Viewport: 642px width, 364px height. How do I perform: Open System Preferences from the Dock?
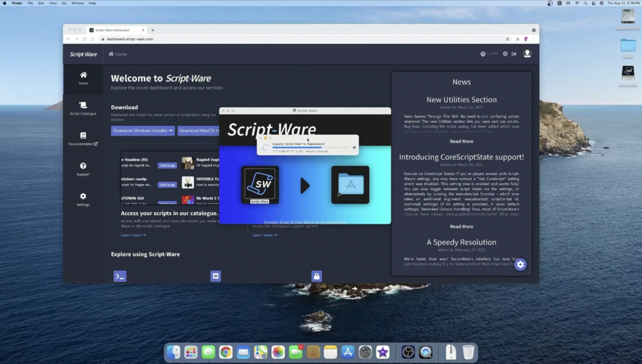coord(365,353)
